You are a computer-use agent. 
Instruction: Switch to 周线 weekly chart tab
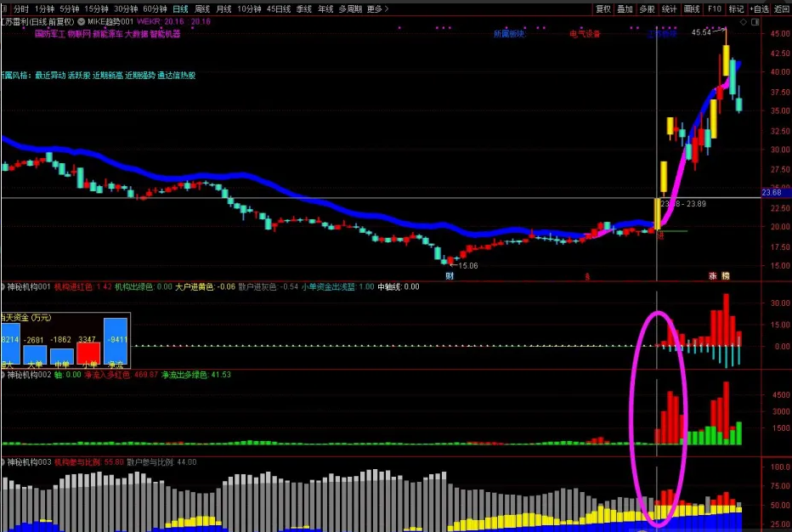coord(202,8)
